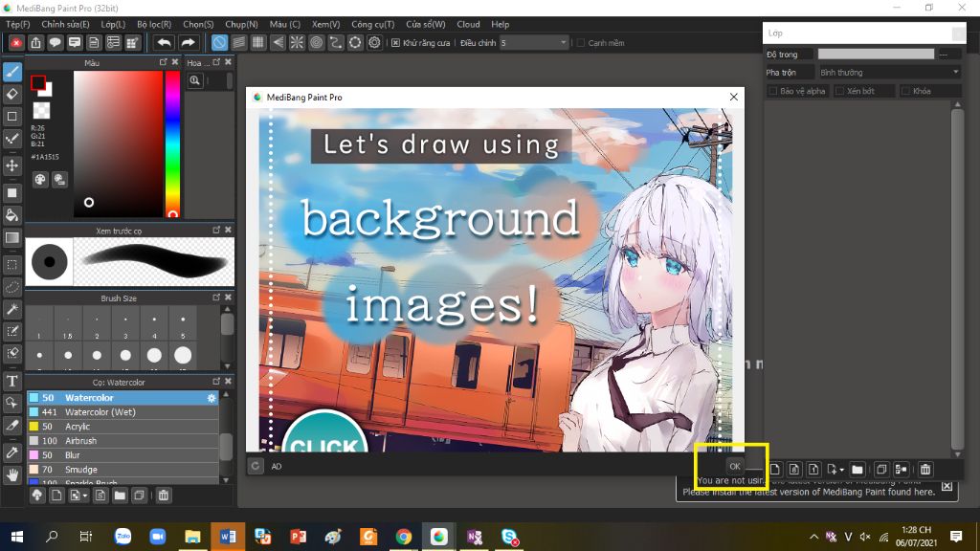Image resolution: width=980 pixels, height=551 pixels.
Task: Open Watercolor brush settings gear
Action: [x=212, y=398]
